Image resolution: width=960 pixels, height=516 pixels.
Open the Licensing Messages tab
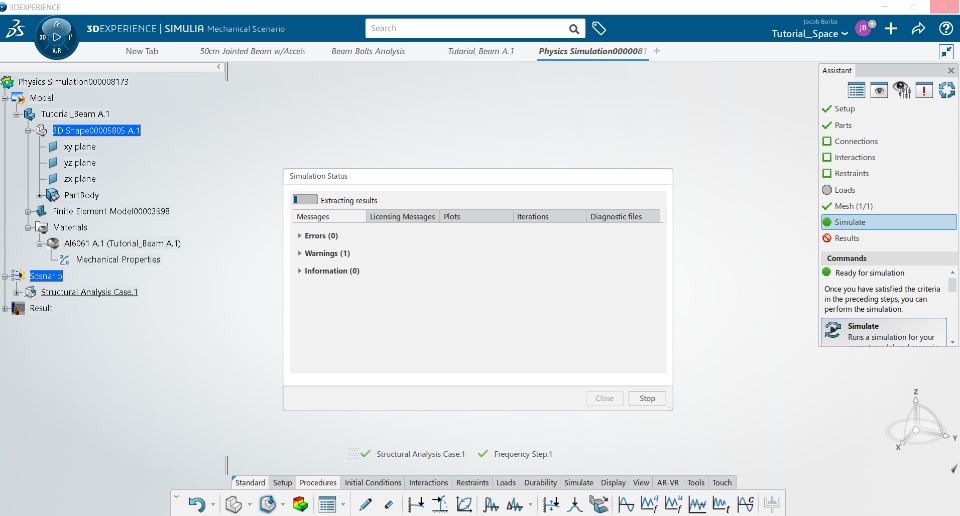(403, 217)
